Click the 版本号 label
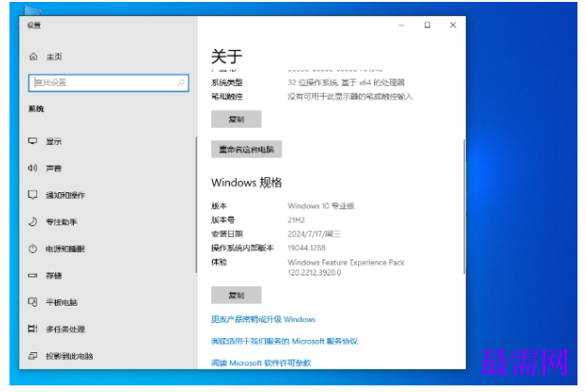 click(x=223, y=220)
